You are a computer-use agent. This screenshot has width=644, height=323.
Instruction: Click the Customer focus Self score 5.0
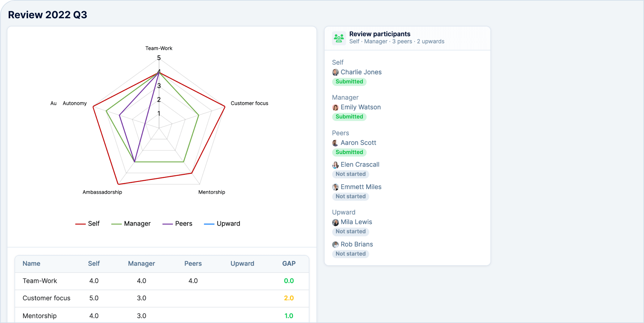(x=94, y=298)
